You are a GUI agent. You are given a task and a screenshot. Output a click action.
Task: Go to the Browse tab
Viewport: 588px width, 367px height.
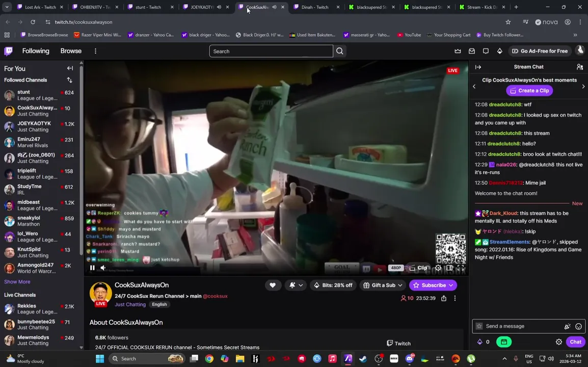(x=71, y=51)
